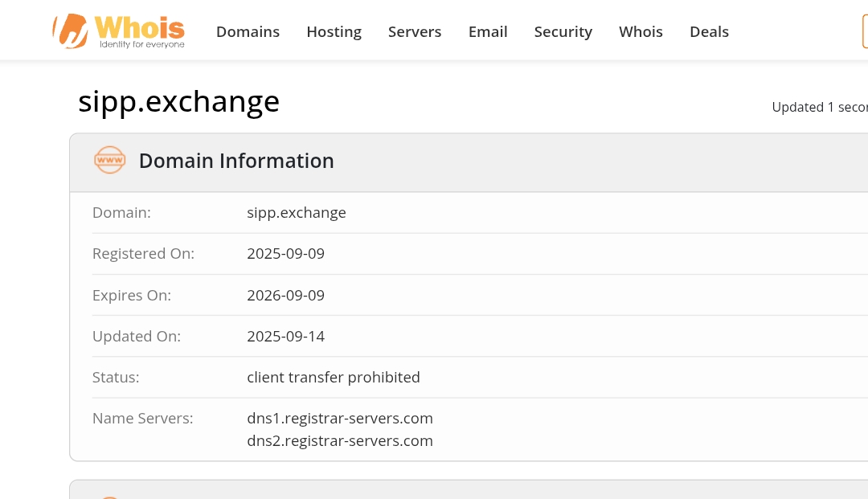
Task: Go to the Whois navigation link
Action: click(x=641, y=32)
